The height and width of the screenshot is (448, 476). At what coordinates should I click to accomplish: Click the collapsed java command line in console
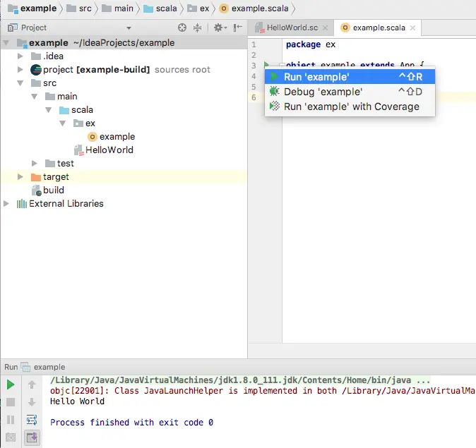[240, 380]
